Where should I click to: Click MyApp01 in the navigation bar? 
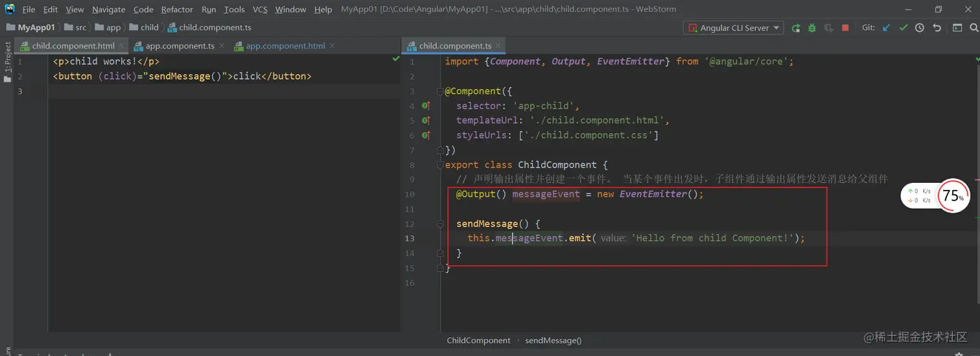click(x=30, y=28)
